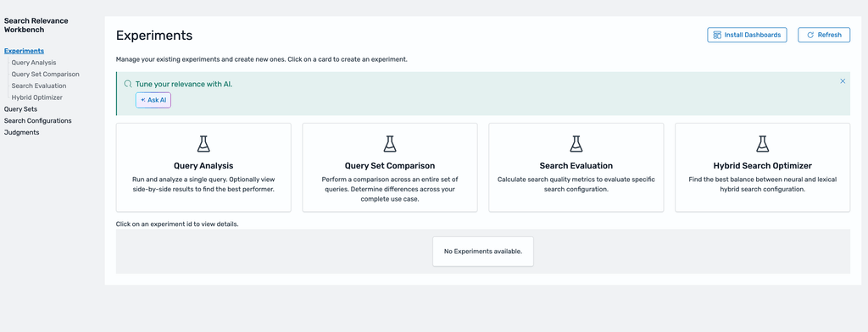Screen dimensions: 868x332
Task: Open Experiments in the sidebar
Action: tap(24, 51)
